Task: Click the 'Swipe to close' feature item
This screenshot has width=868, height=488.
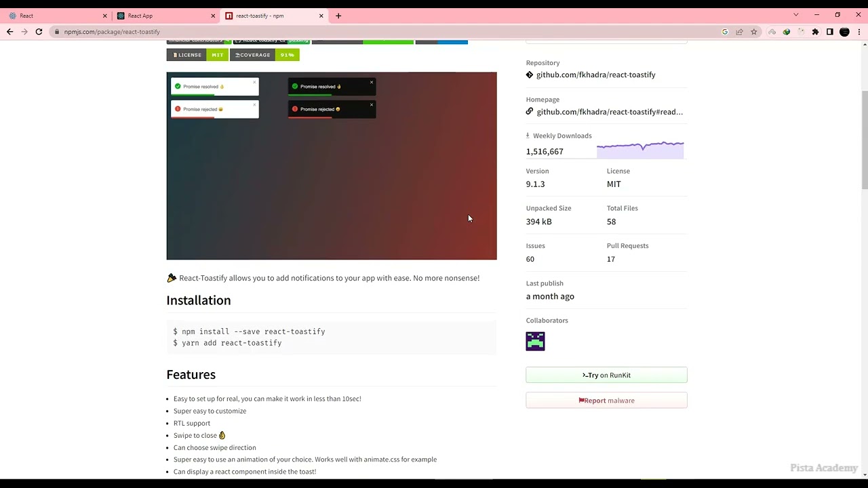Action: (x=199, y=435)
